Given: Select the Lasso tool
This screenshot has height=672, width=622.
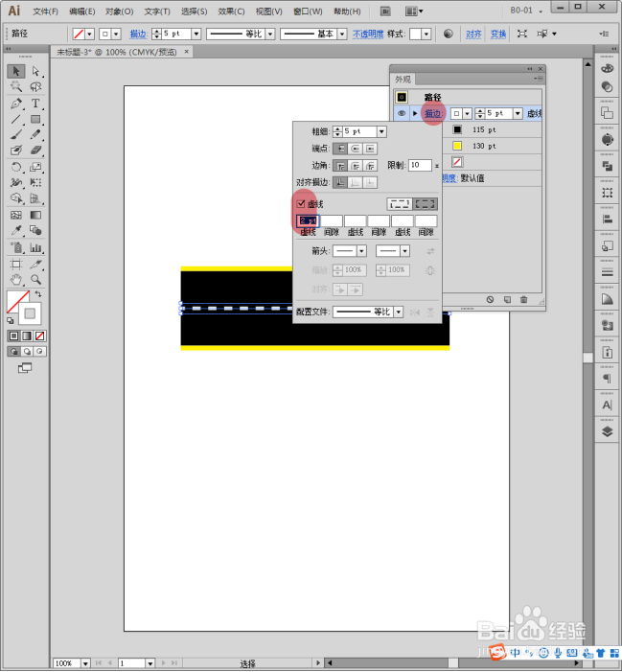Looking at the screenshot, I should [35, 86].
